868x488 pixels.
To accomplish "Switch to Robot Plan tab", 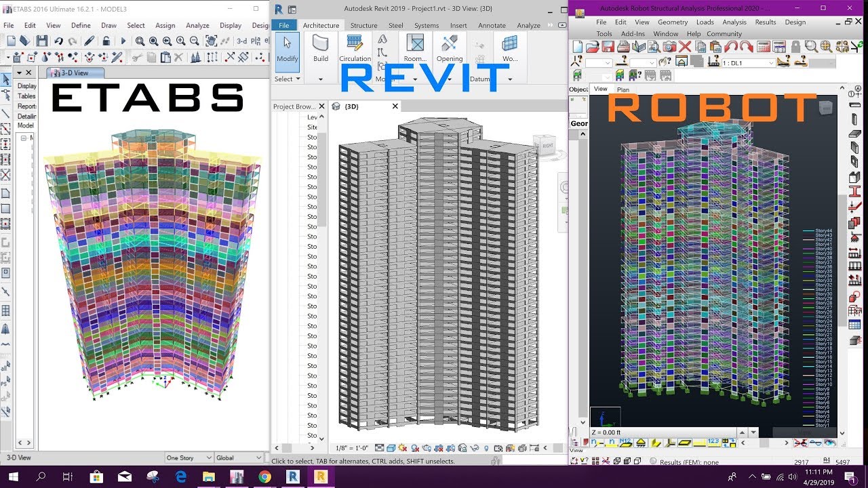I will (623, 89).
